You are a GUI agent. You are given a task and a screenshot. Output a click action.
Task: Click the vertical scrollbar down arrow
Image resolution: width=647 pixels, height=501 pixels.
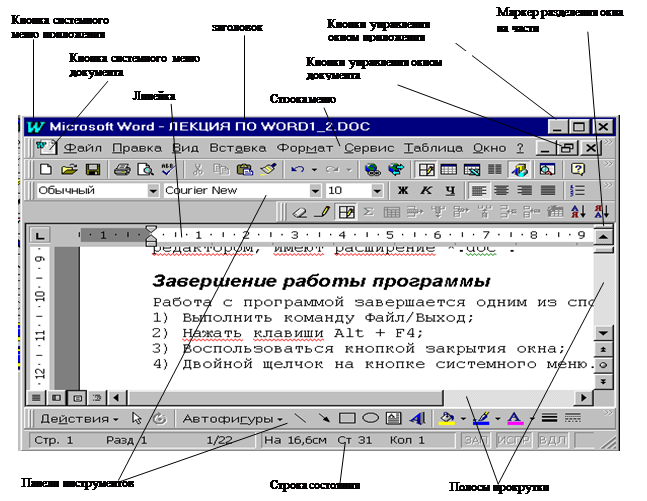click(604, 333)
